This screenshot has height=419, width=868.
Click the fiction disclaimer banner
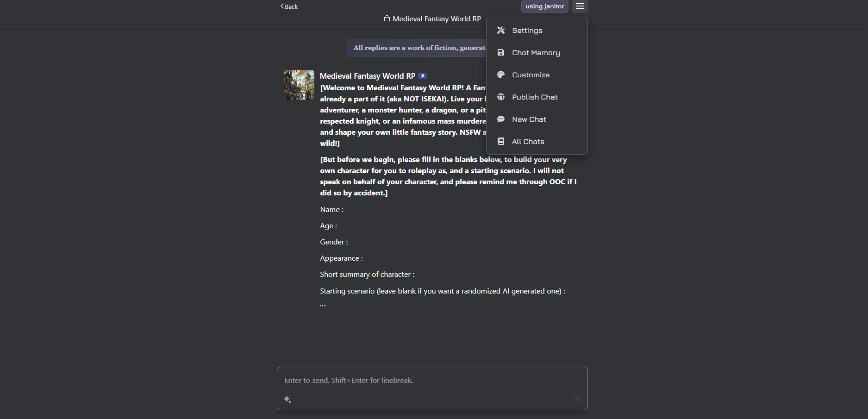(x=416, y=48)
